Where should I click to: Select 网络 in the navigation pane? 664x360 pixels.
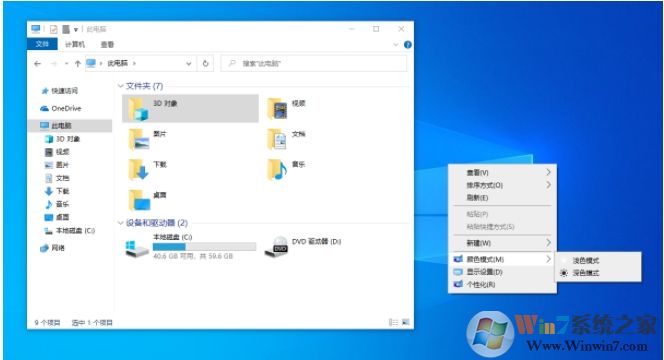coord(53,248)
